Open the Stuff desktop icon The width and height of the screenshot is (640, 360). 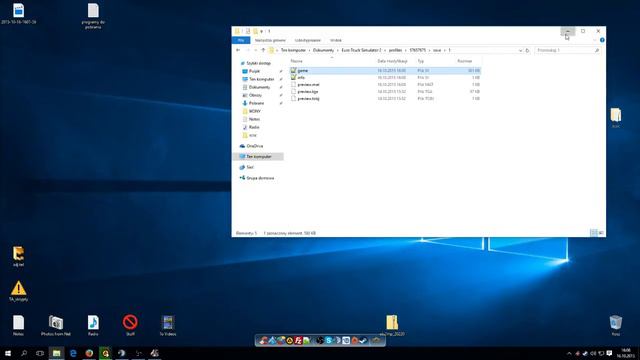130,325
